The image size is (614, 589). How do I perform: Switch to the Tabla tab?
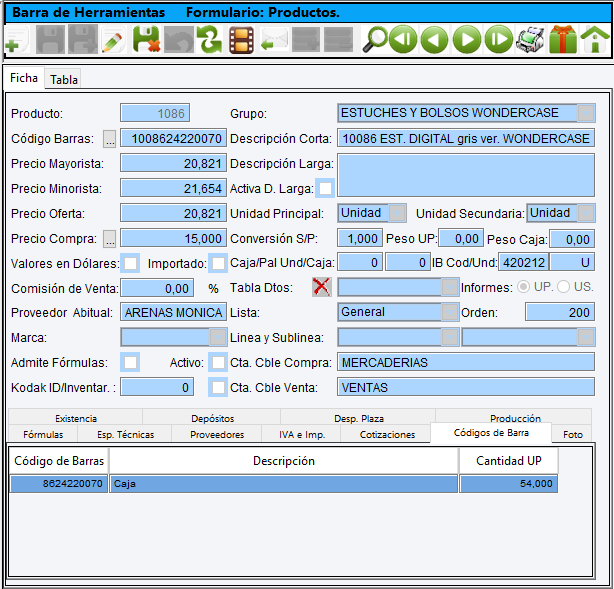[64, 79]
